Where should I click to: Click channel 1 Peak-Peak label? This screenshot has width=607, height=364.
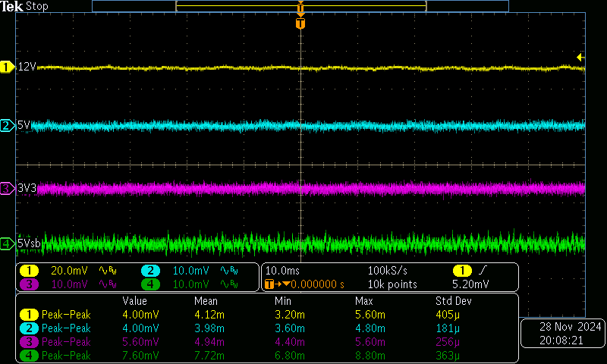click(x=66, y=315)
